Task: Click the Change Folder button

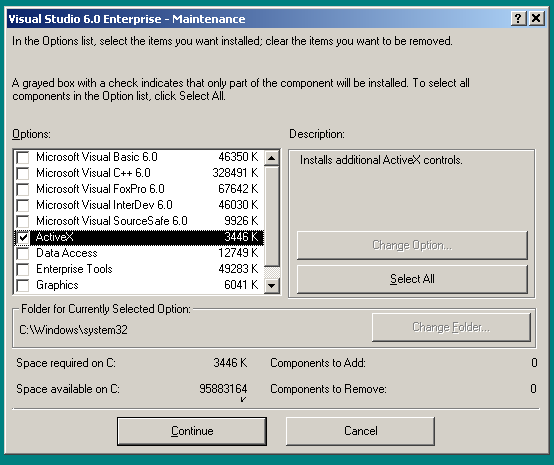Action: [x=451, y=327]
